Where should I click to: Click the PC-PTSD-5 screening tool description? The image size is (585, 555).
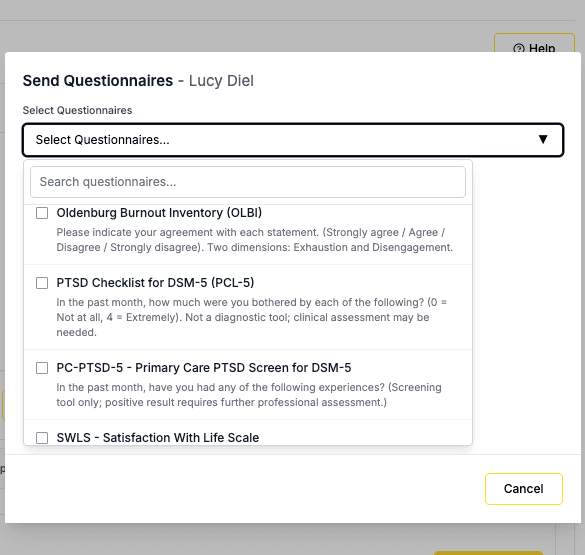pos(249,395)
